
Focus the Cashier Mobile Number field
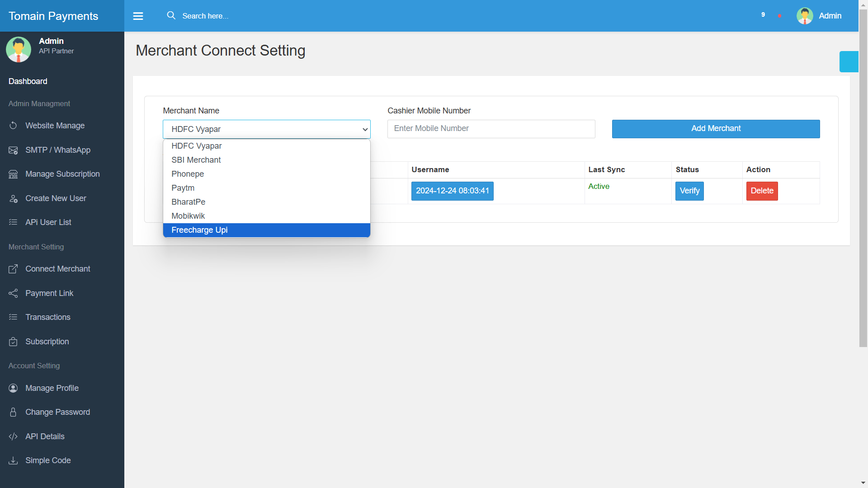coord(491,129)
